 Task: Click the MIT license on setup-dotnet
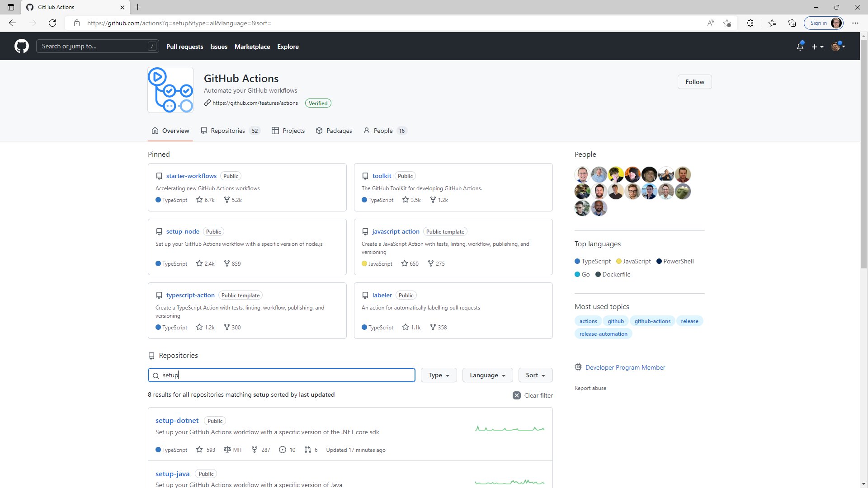point(233,450)
